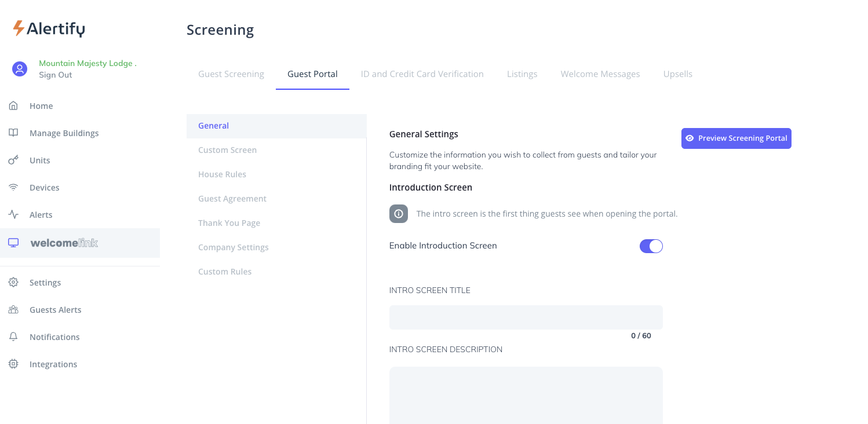Go to the Upsells tab

click(677, 74)
